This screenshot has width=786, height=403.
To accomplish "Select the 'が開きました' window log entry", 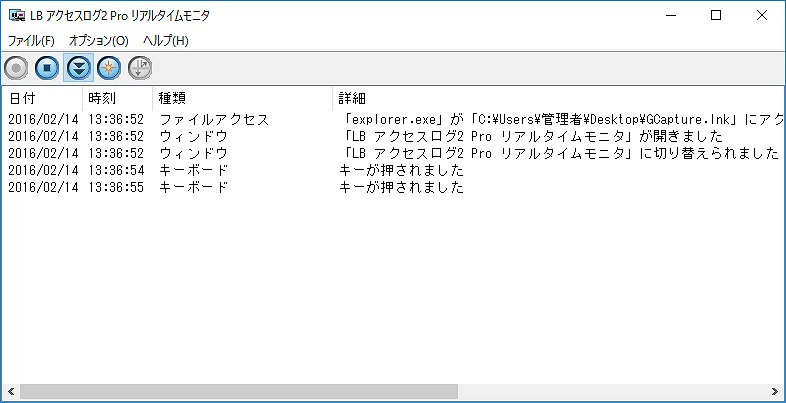I will [393, 136].
